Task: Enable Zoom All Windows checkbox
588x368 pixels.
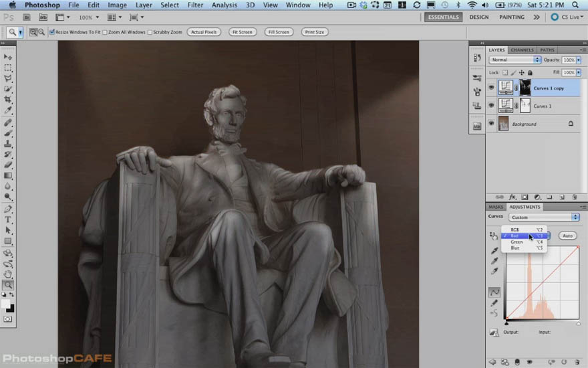Action: 105,32
